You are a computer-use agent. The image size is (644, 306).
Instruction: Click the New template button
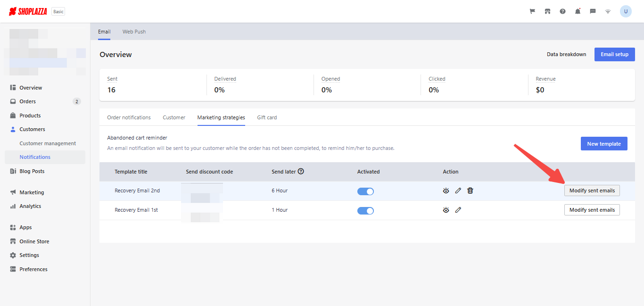[604, 144]
